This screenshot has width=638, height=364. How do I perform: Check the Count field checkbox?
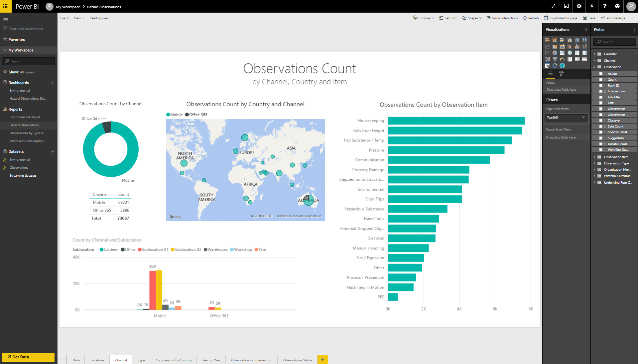[x=601, y=80]
